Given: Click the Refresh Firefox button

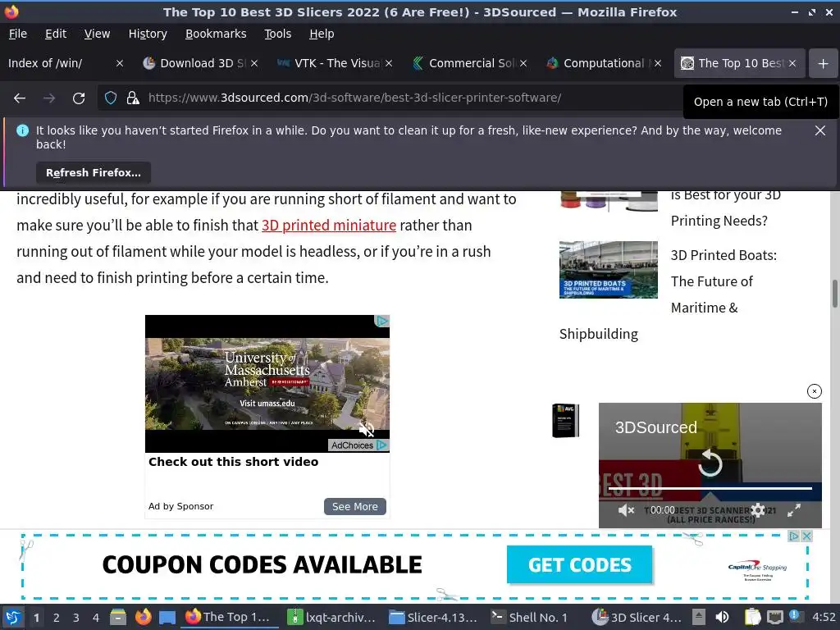Looking at the screenshot, I should tap(94, 172).
